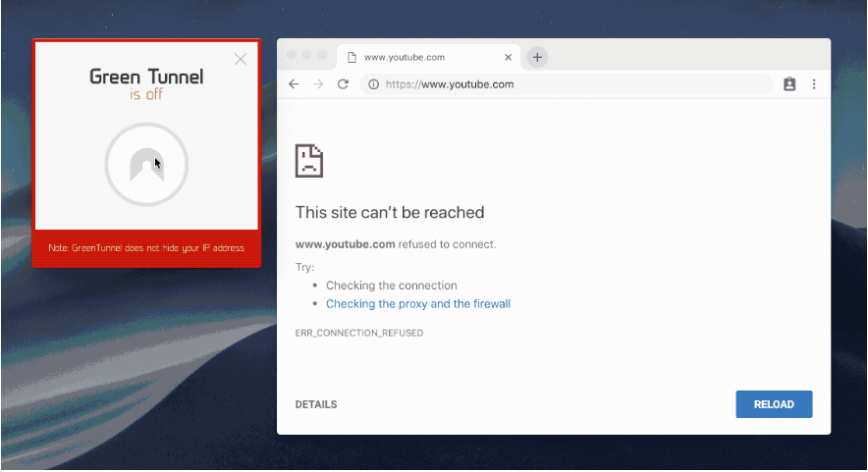Screen dimensions: 868x472
Task: Click the 'Green Tunnel' title text
Action: (146, 77)
